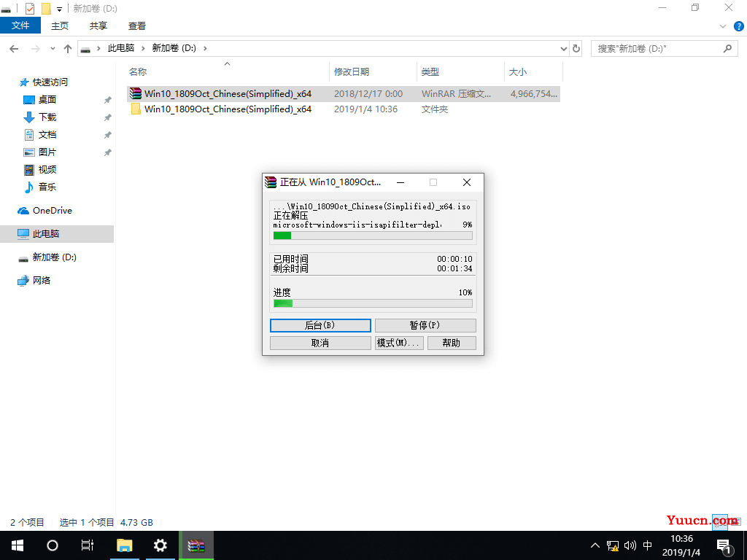Click the Windows Start button
747x560 pixels.
pos(18,545)
